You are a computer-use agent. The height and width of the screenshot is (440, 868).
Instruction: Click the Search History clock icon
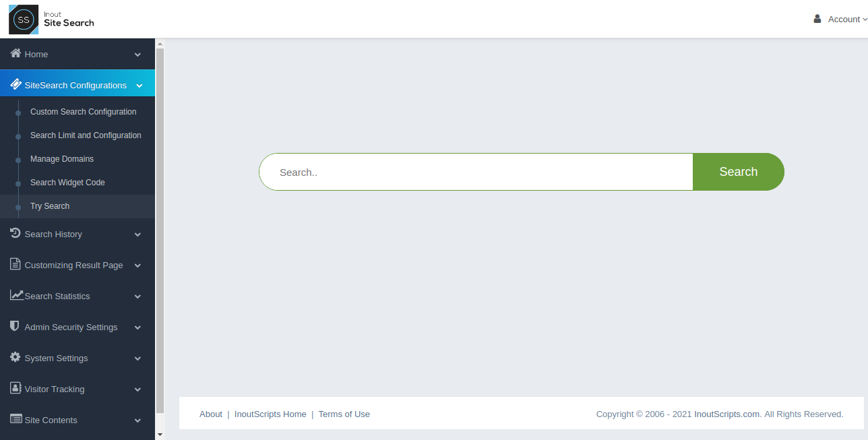[x=15, y=233]
